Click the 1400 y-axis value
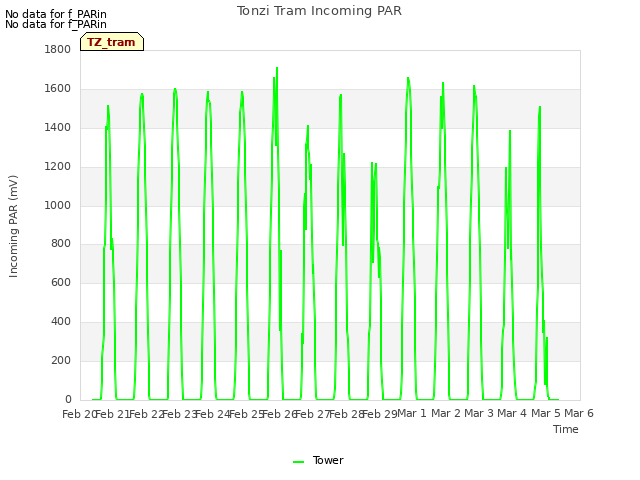Image resolution: width=640 pixels, height=480 pixels. coord(58,127)
